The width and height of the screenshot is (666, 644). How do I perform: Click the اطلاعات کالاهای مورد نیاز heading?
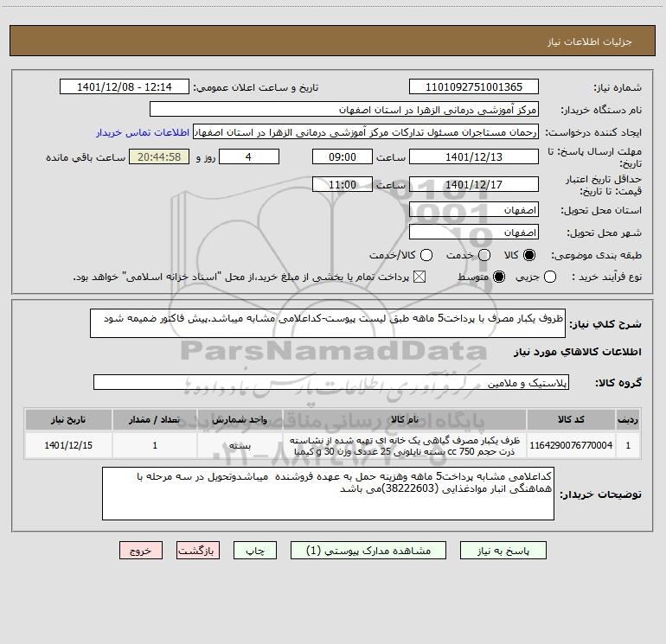click(x=577, y=352)
